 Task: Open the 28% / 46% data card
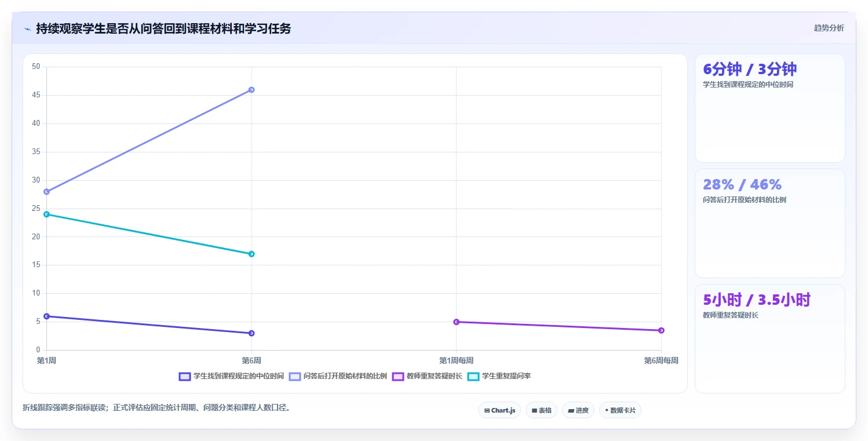[769, 223]
